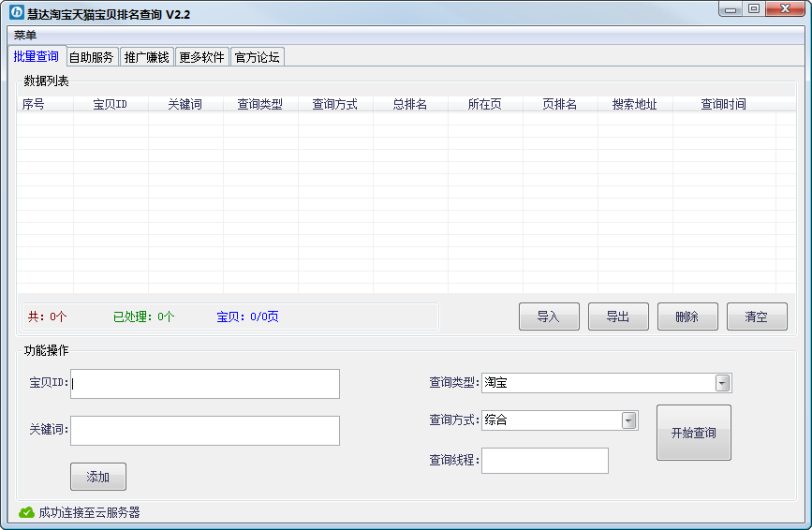Go to the 官方论坛 tab
The height and width of the screenshot is (530, 812).
[257, 57]
